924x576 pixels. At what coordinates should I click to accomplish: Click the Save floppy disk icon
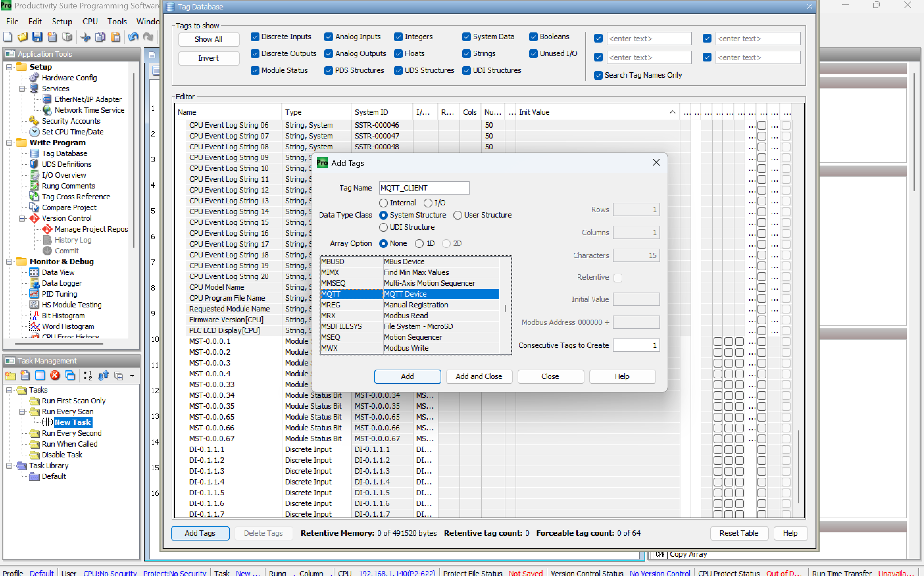(x=37, y=37)
